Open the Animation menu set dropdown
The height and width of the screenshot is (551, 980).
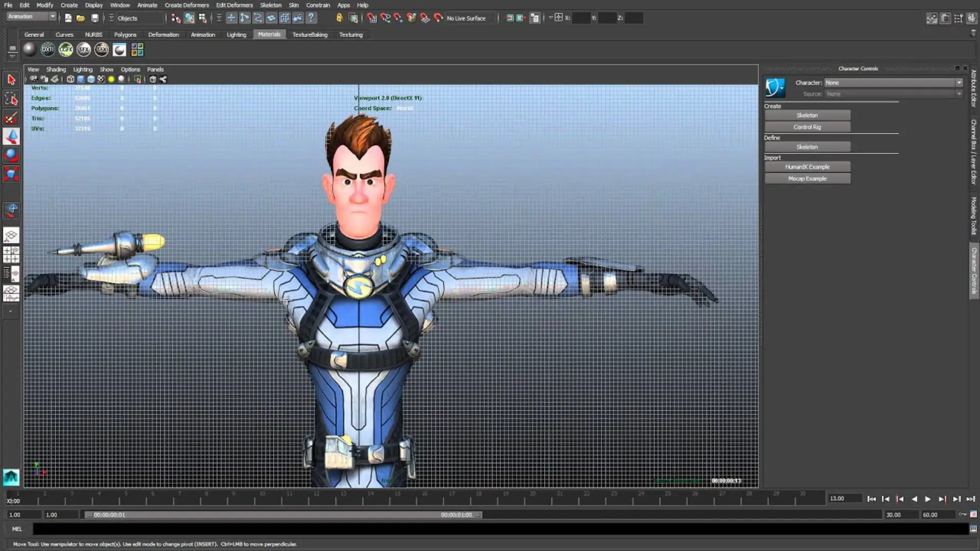click(x=31, y=16)
